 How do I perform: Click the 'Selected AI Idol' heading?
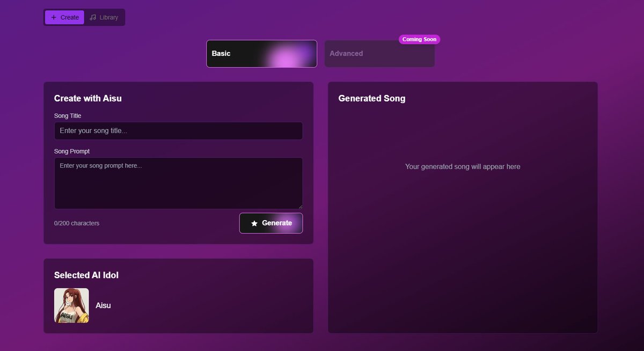(x=86, y=275)
